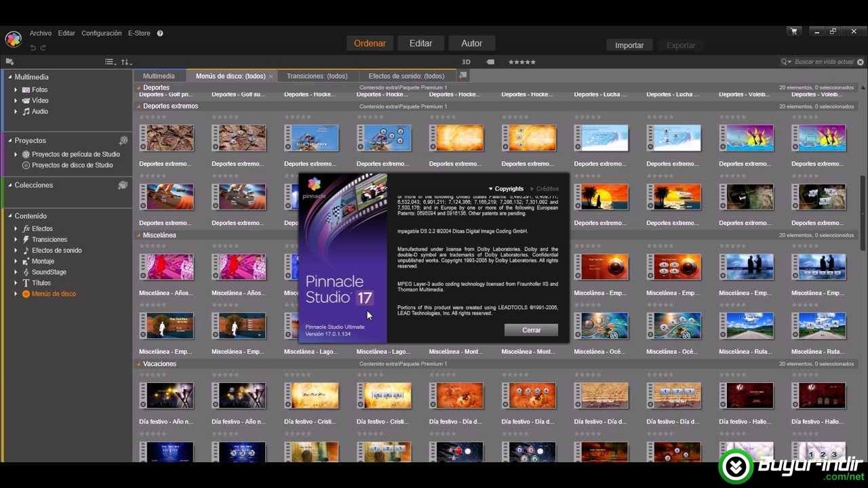Click the magnifier search options icon

pos(786,62)
